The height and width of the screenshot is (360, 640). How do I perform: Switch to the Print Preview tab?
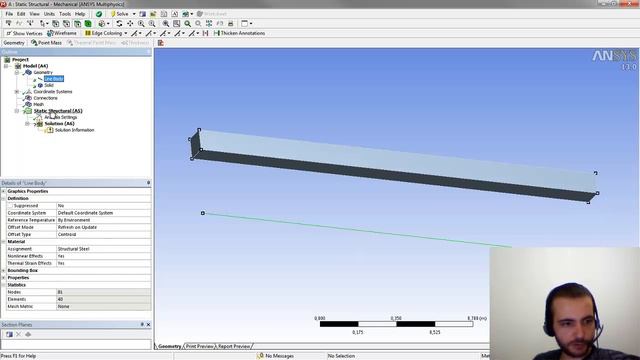tap(200, 346)
